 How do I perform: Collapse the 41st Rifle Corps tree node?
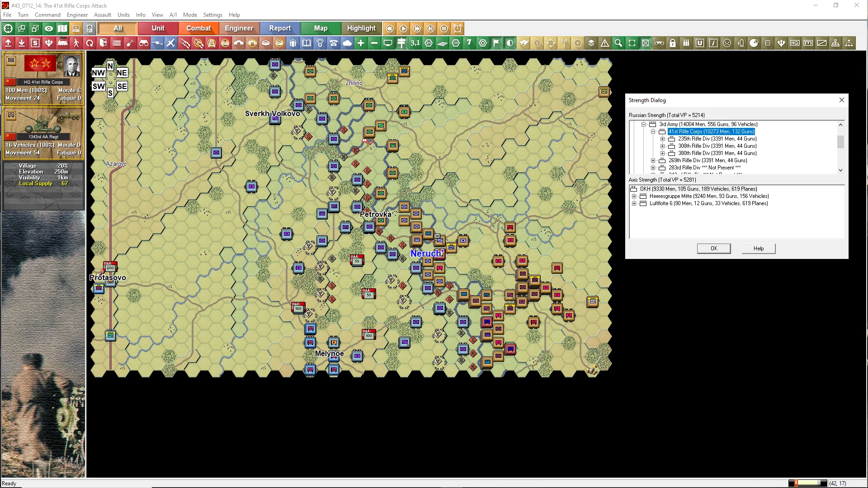pyautogui.click(x=653, y=131)
